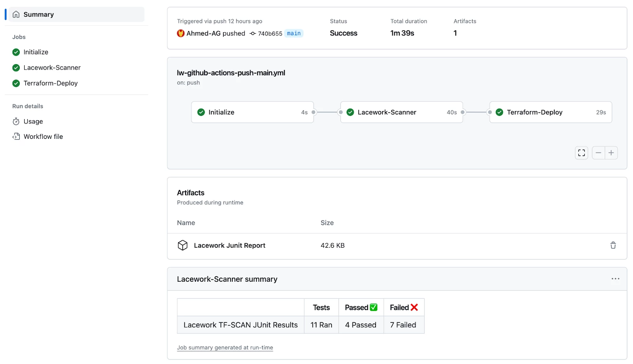The width and height of the screenshot is (633, 364).
Task: Zoom out the workflow graph
Action: (x=598, y=153)
